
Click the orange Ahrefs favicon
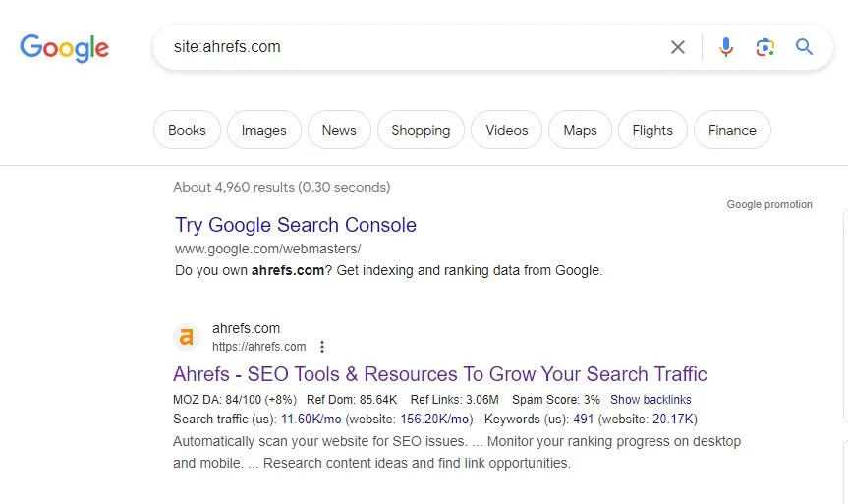pyautogui.click(x=187, y=337)
